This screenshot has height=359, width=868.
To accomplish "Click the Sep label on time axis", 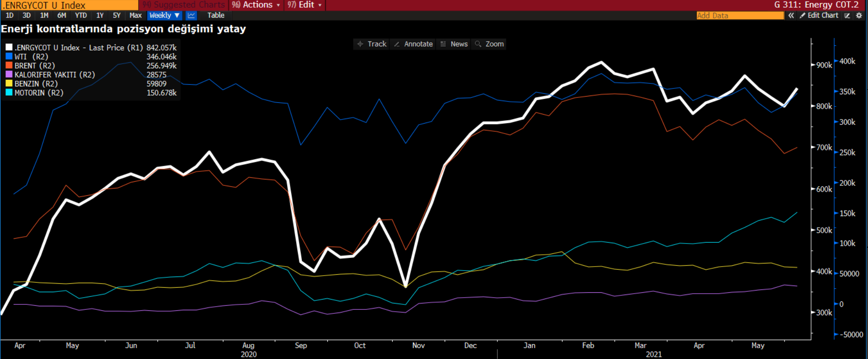I will [x=301, y=345].
